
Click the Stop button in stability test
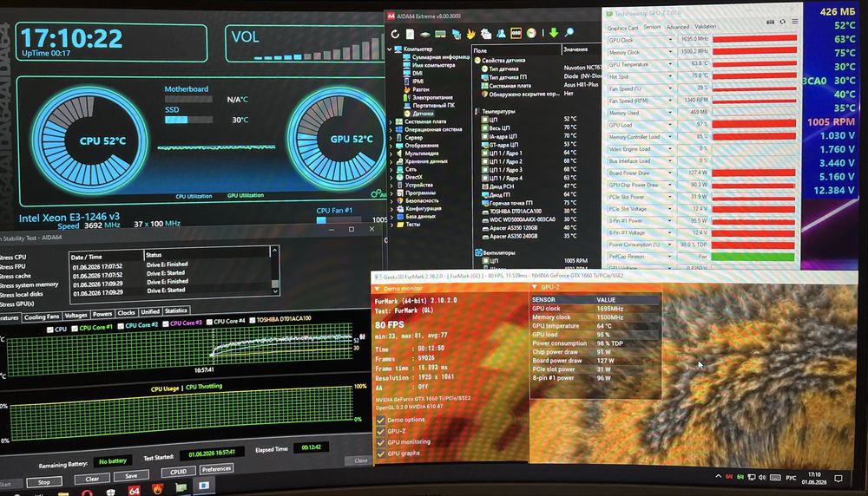pos(43,481)
